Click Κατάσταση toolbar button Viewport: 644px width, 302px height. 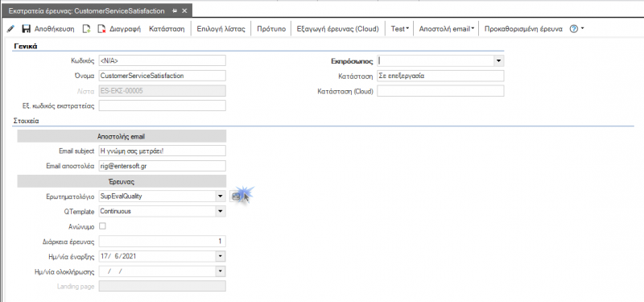[167, 29]
